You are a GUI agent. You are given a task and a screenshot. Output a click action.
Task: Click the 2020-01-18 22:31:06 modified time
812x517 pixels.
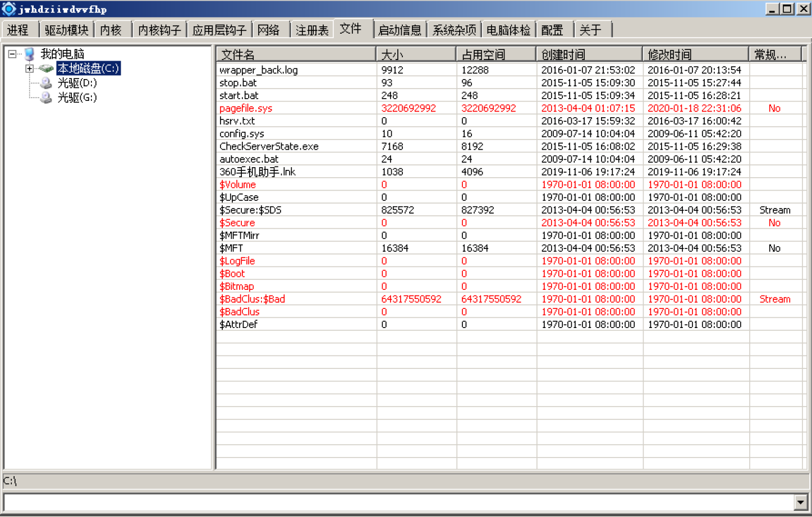coord(694,108)
